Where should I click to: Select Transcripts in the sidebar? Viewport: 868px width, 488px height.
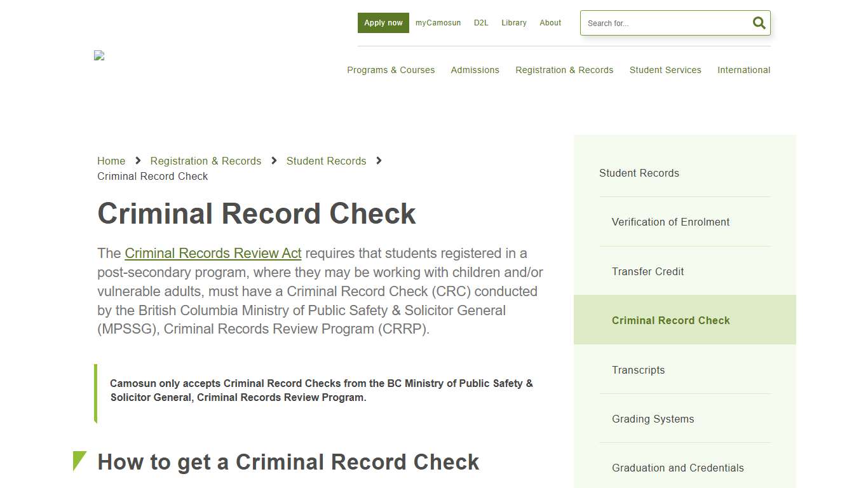(x=638, y=370)
